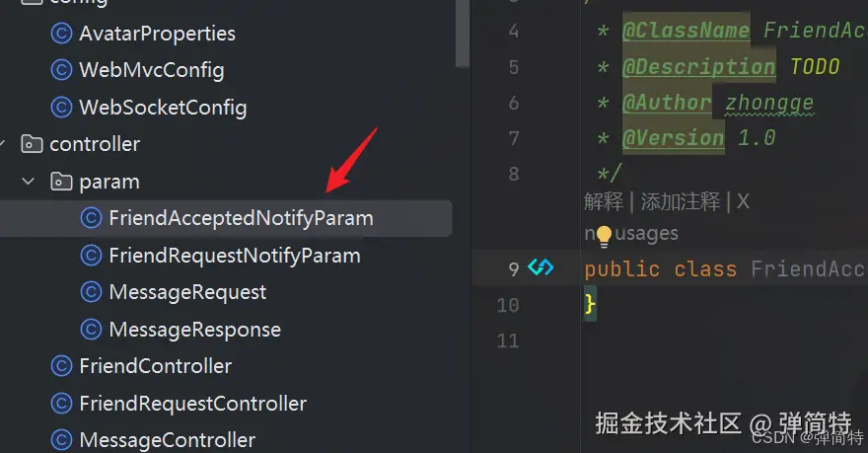Image resolution: width=868 pixels, height=453 pixels.
Task: Click the FriendAcceptedNotifyParam class icon
Action: click(91, 218)
